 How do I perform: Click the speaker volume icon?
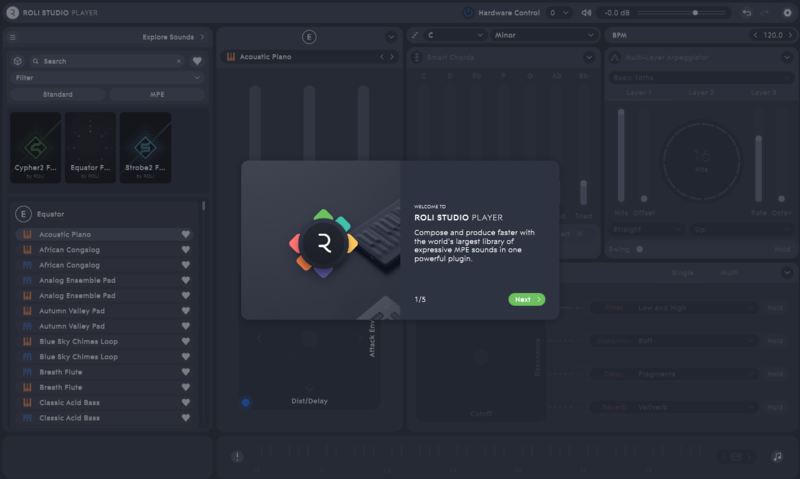point(586,13)
